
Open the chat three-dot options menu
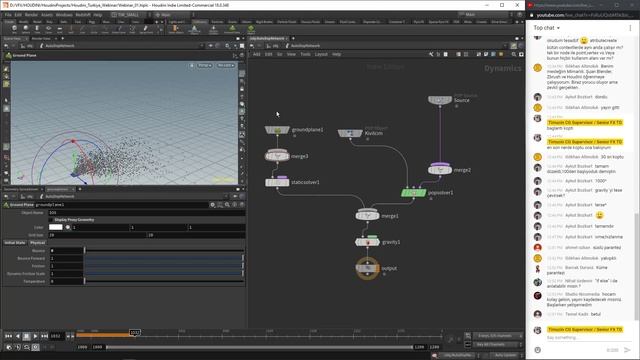630,28
